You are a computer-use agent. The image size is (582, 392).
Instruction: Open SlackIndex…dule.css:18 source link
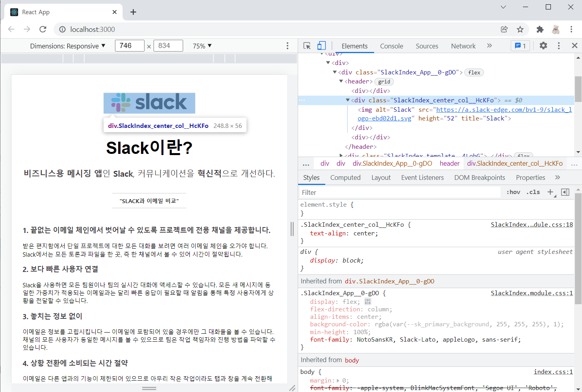[532, 224]
